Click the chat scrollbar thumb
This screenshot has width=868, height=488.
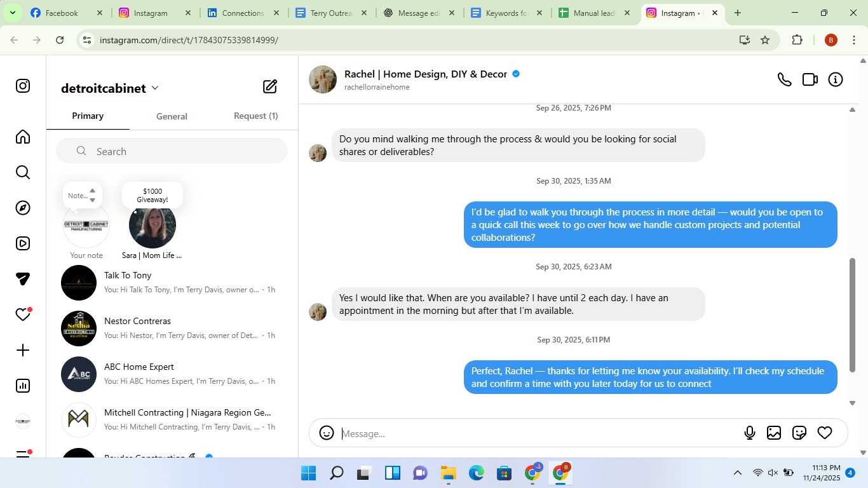coord(852,315)
